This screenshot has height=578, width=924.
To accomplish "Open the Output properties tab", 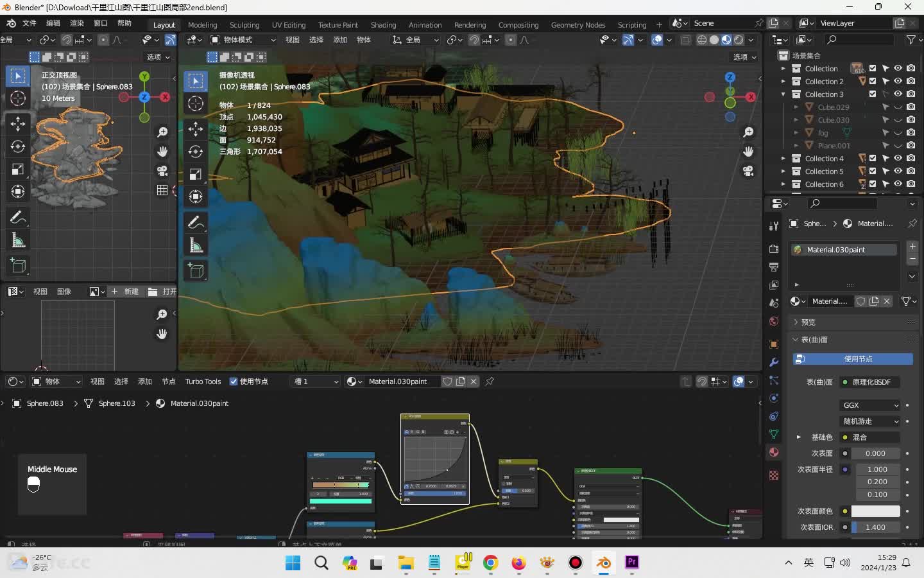I will tap(774, 267).
